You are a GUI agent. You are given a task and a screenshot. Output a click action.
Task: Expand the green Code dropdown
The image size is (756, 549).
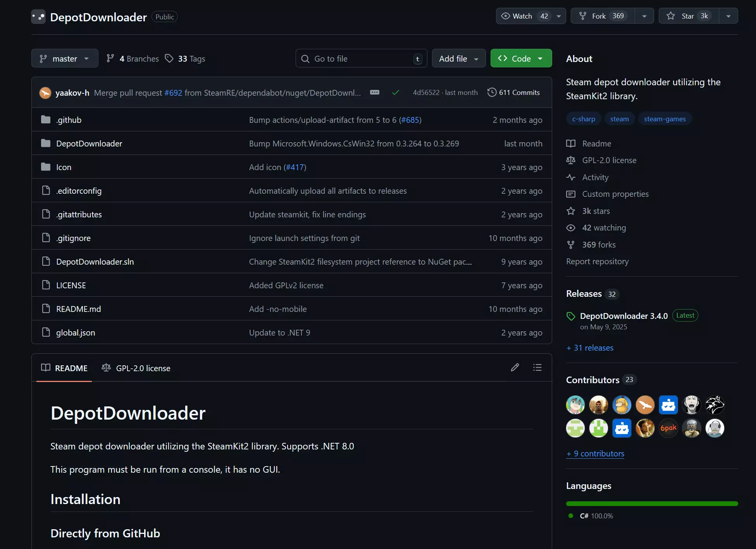(521, 59)
